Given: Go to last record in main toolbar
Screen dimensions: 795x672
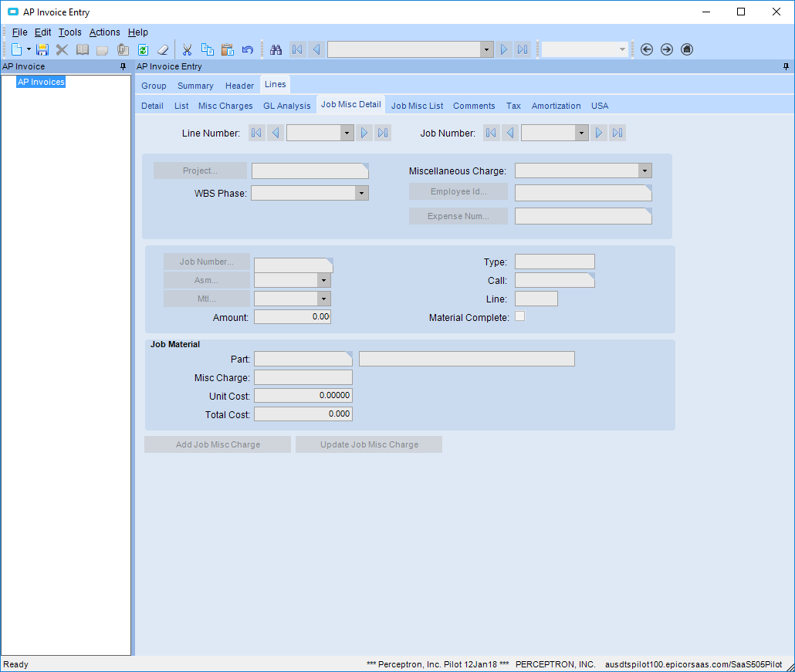Looking at the screenshot, I should tap(523, 49).
